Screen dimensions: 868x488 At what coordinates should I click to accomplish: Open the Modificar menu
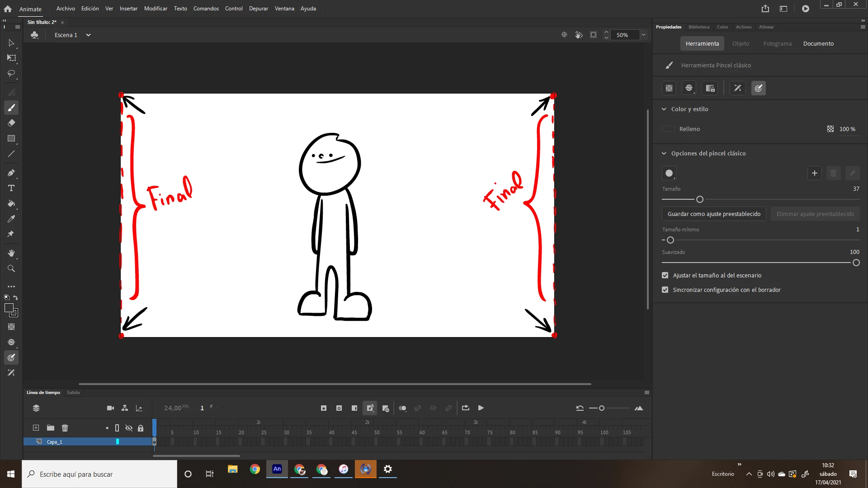pyautogui.click(x=156, y=9)
